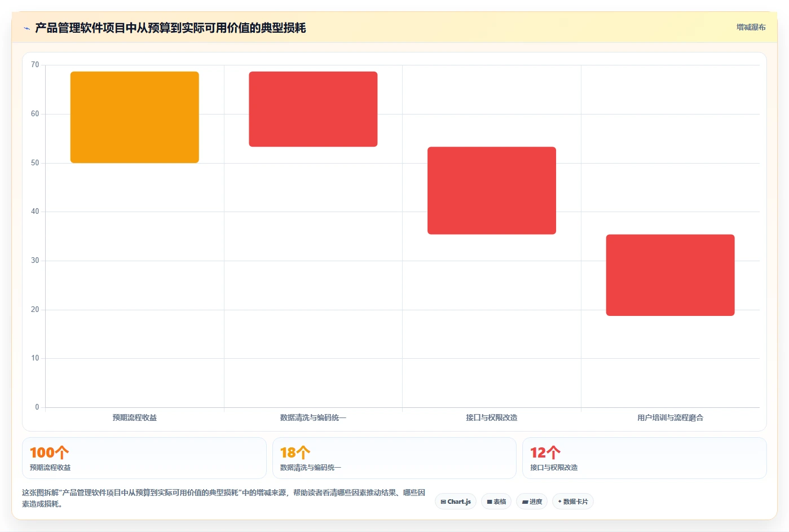Click the red 接口与权限改造 bar
This screenshot has width=789, height=532.
point(492,191)
